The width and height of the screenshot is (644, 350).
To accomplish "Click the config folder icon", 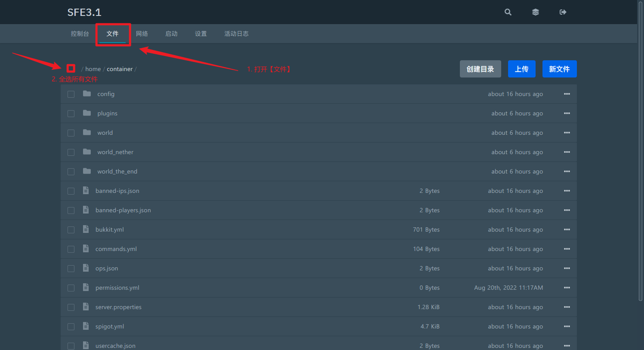I will click(x=87, y=94).
